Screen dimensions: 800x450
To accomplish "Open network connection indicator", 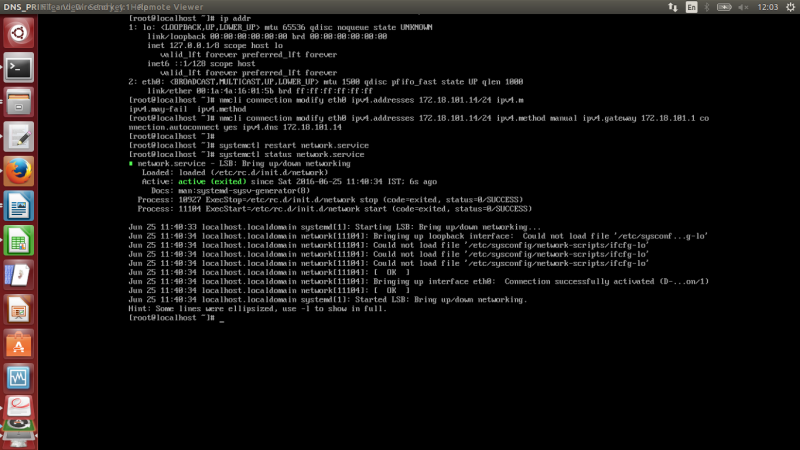I will point(673,7).
